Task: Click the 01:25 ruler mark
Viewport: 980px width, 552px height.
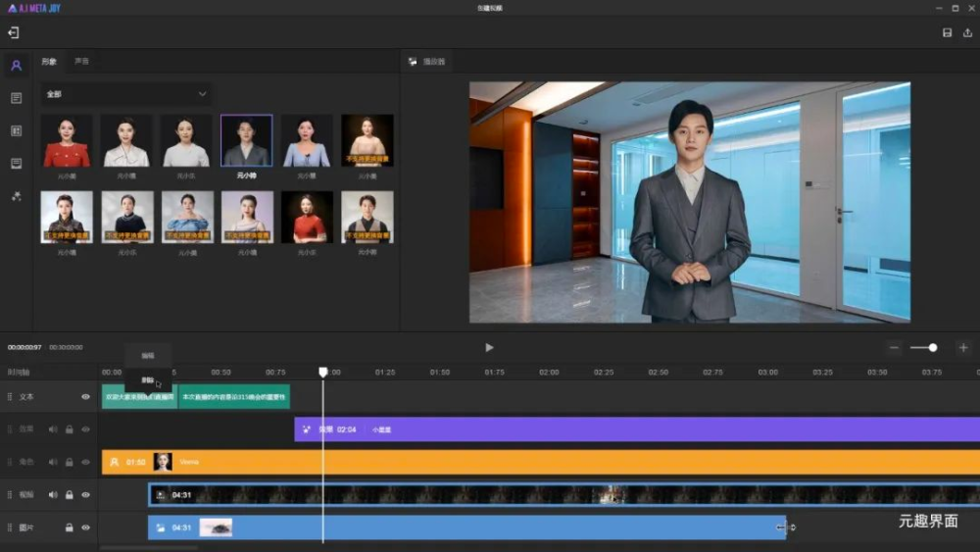Action: [x=385, y=372]
